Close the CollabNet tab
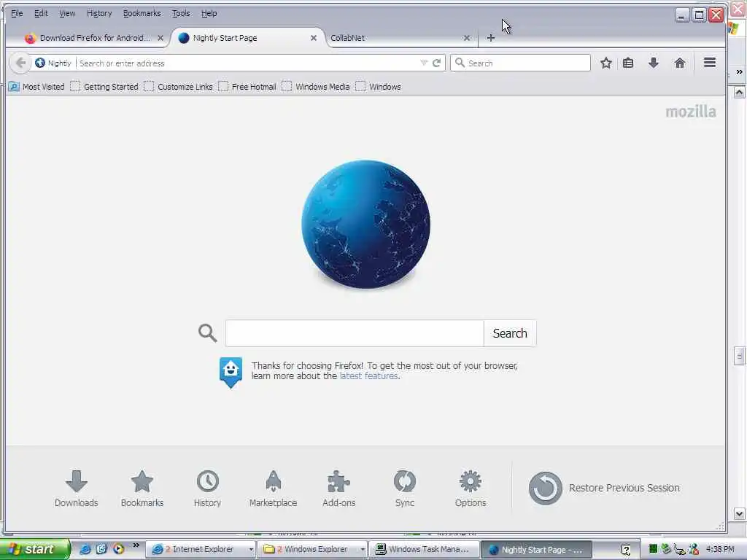This screenshot has height=560, width=747. point(467,38)
